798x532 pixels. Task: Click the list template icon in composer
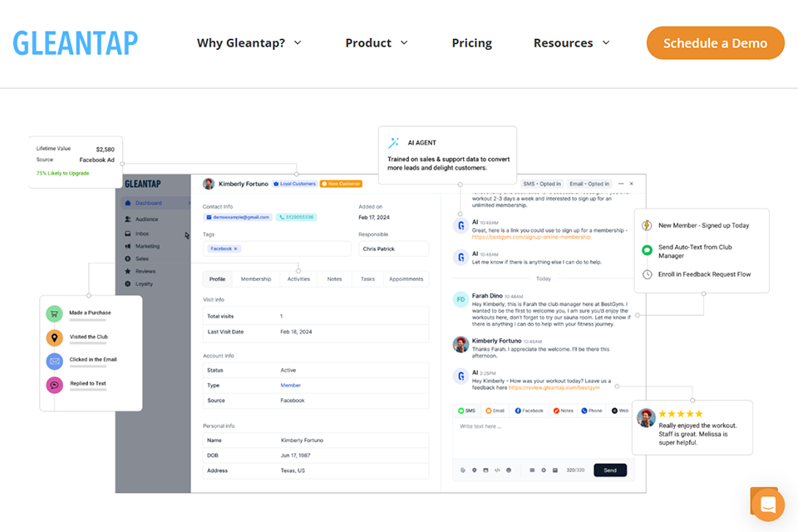click(532, 470)
